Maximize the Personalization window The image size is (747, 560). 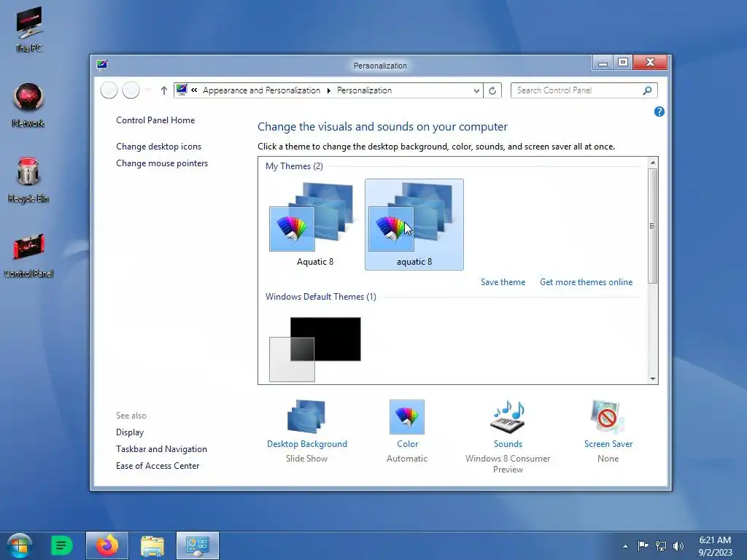pos(623,63)
